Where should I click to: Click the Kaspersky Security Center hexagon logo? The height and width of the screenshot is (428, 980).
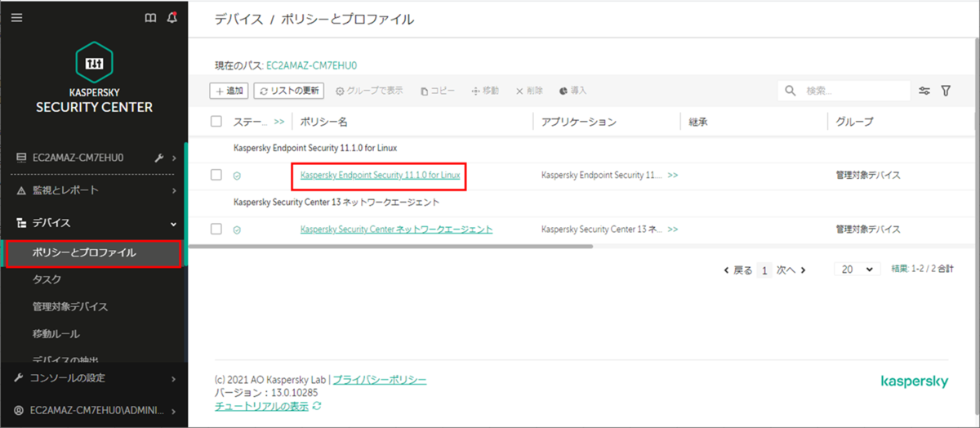click(x=94, y=63)
